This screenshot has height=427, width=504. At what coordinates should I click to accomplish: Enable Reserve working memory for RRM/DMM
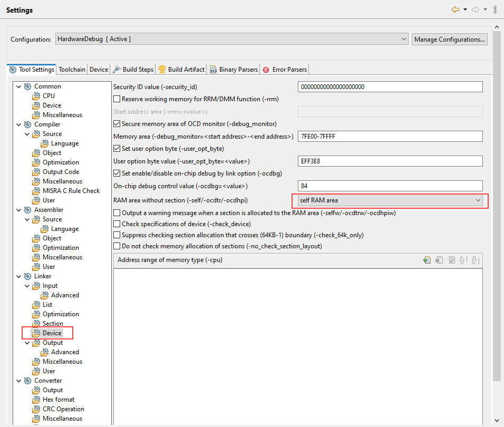click(x=117, y=99)
